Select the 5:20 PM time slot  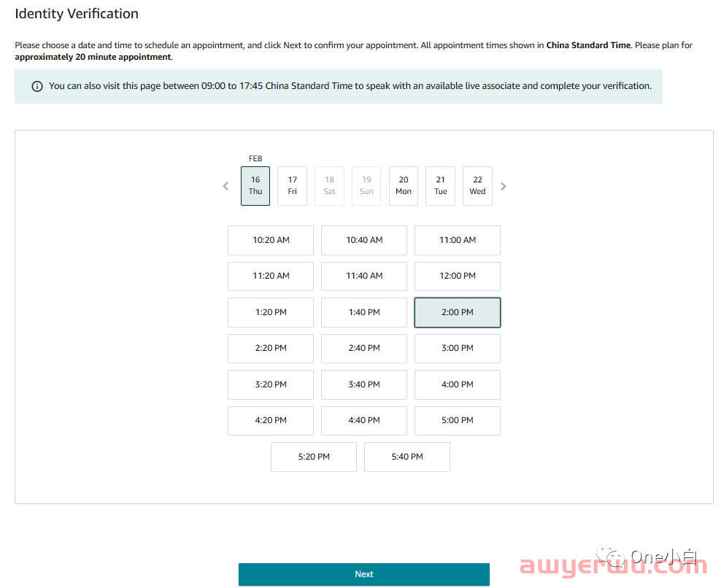(x=314, y=457)
